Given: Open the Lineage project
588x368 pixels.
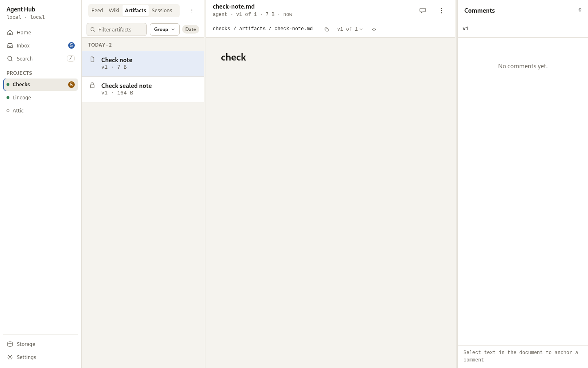Looking at the screenshot, I should (40, 98).
